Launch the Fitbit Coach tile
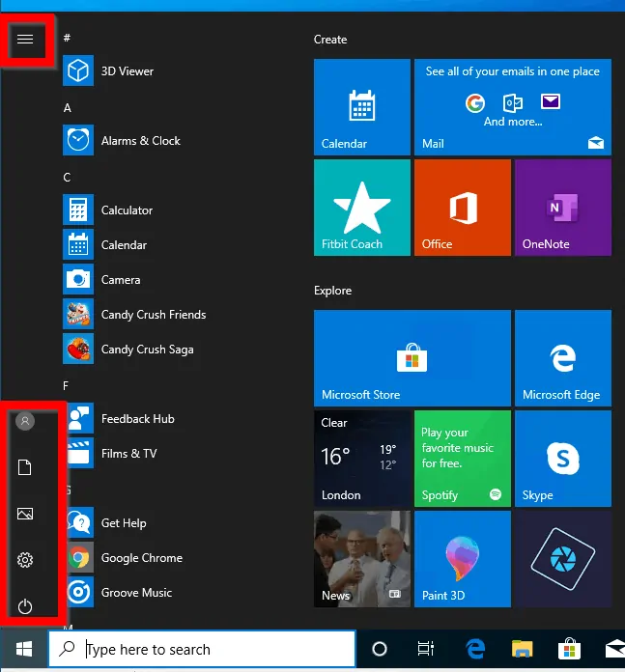The width and height of the screenshot is (625, 672). pos(362,208)
